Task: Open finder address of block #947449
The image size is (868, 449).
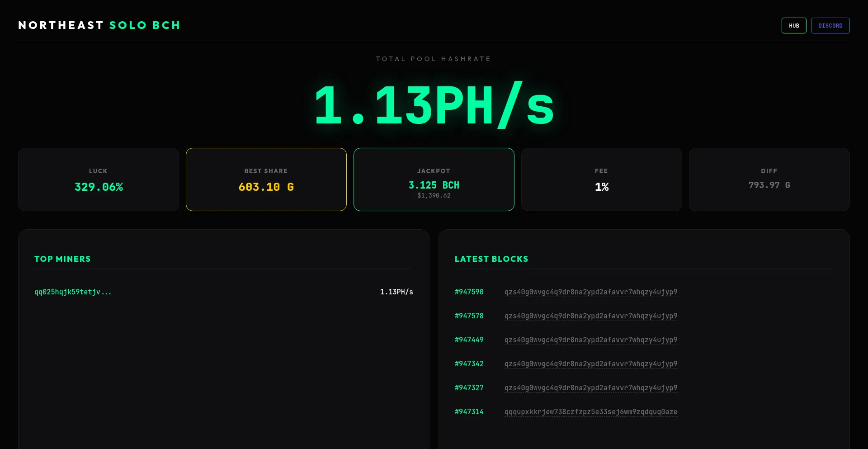Action: tap(591, 340)
